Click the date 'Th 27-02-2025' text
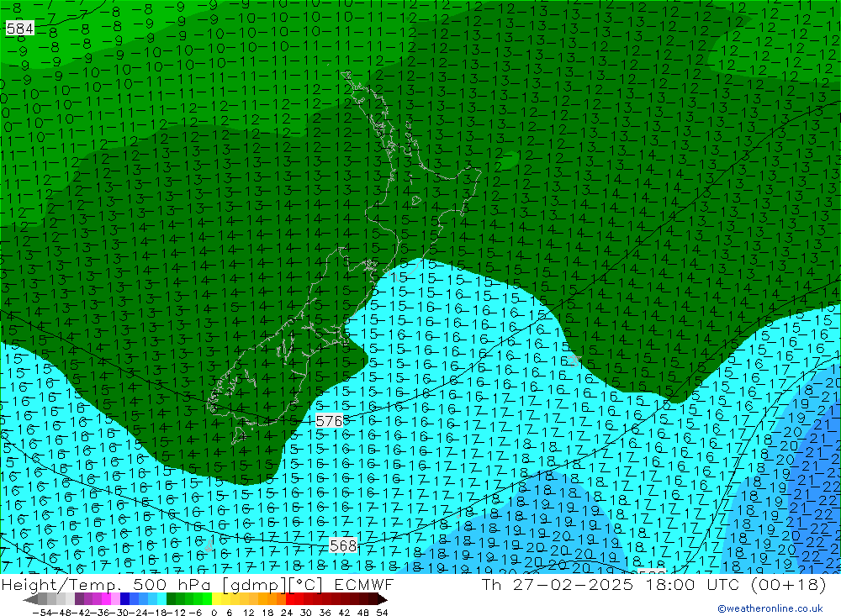Screen dimensions: 841x616 point(558,585)
